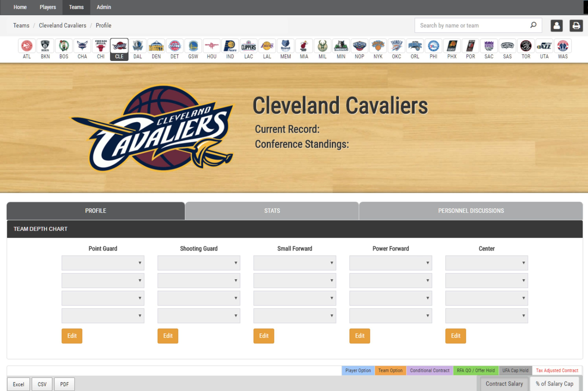Select the Atlanta Hawks ATL team icon
588x391 pixels.
(x=26, y=49)
